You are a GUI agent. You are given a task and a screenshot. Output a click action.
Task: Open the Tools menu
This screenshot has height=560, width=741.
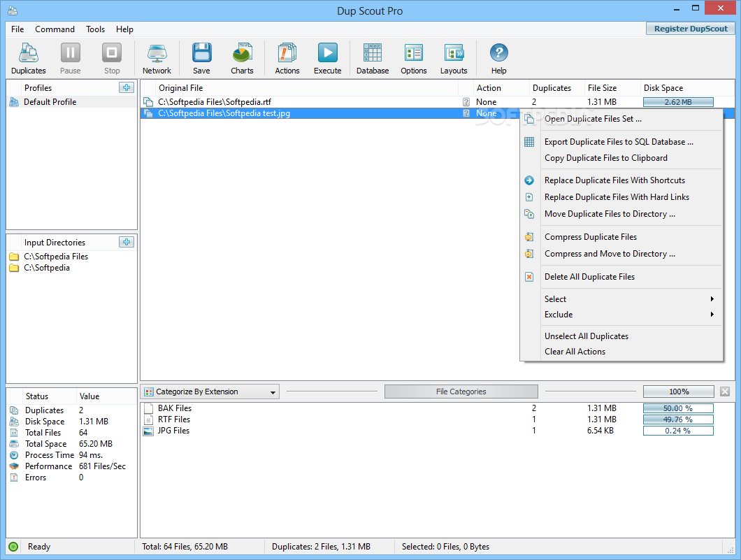(96, 29)
